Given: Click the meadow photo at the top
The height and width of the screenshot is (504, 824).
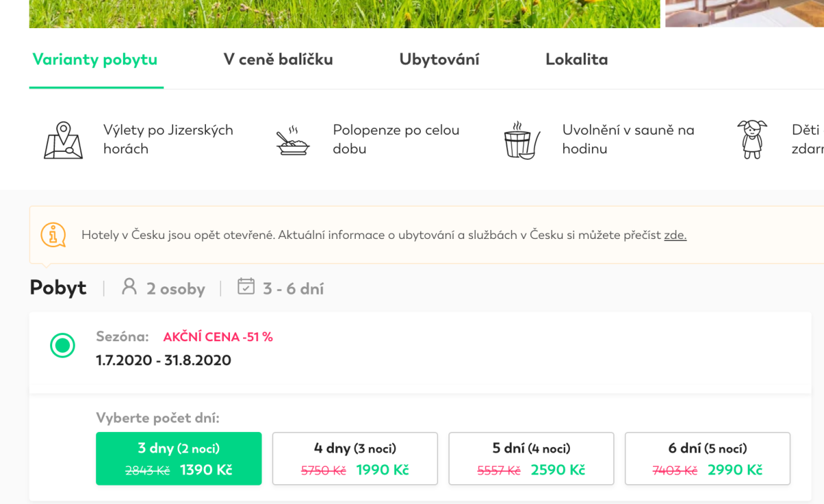Looking at the screenshot, I should [343, 13].
